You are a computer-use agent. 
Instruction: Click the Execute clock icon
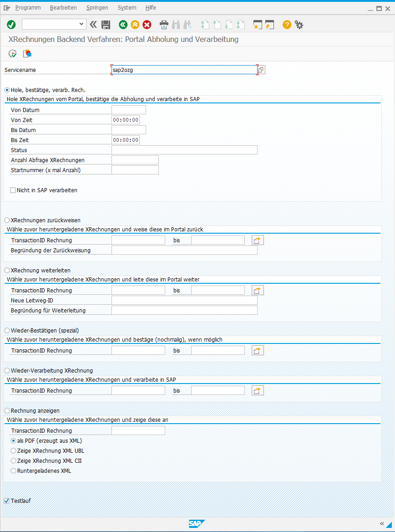[13, 54]
